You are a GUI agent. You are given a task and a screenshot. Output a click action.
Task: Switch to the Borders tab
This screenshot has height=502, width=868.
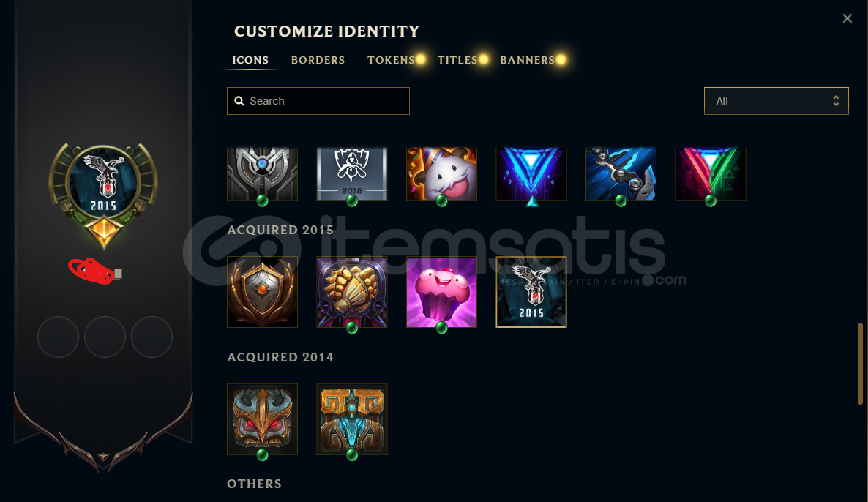pyautogui.click(x=318, y=60)
